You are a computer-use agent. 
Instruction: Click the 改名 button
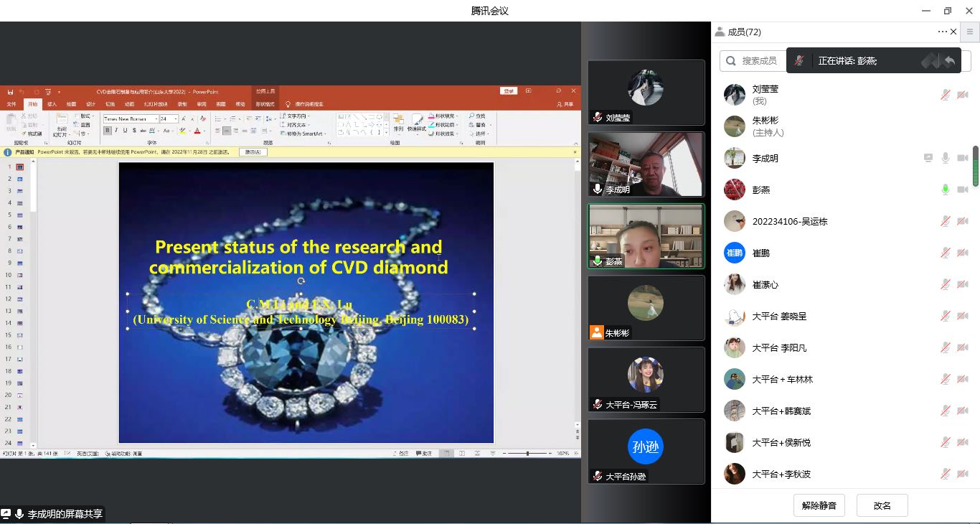(882, 505)
